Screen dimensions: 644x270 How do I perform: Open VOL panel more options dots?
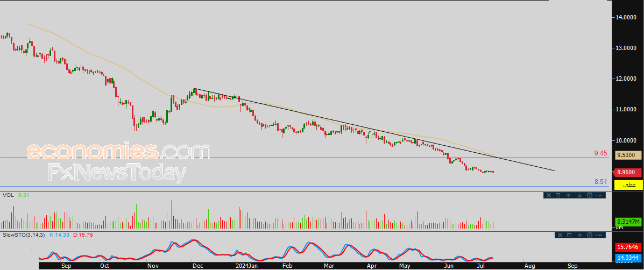pyautogui.click(x=598, y=195)
